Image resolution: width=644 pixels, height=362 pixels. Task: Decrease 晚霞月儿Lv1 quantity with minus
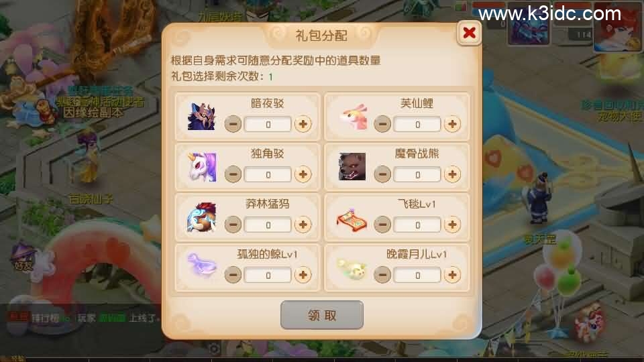click(382, 275)
